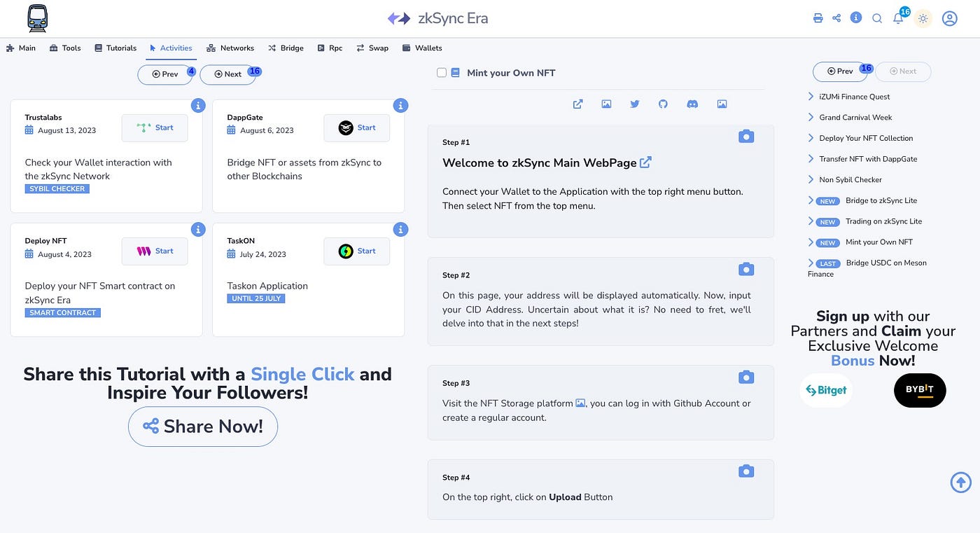
Task: Click Prev button above activity cards
Action: point(165,74)
